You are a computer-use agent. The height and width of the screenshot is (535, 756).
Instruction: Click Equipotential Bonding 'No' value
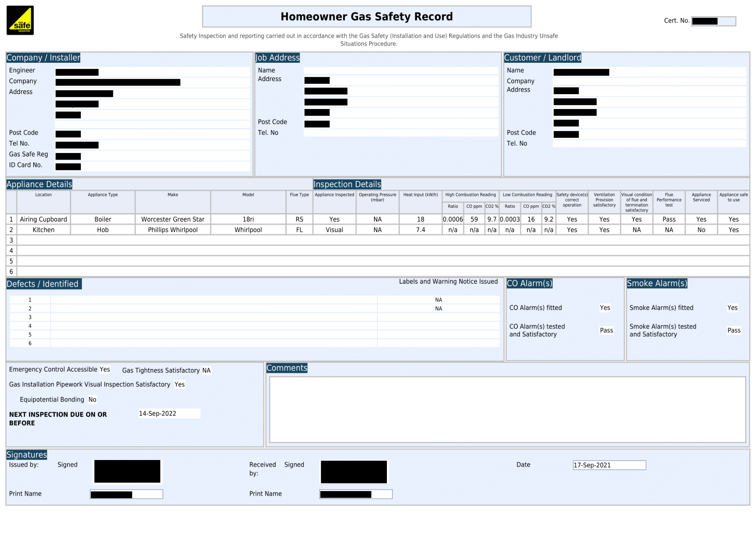coord(92,399)
